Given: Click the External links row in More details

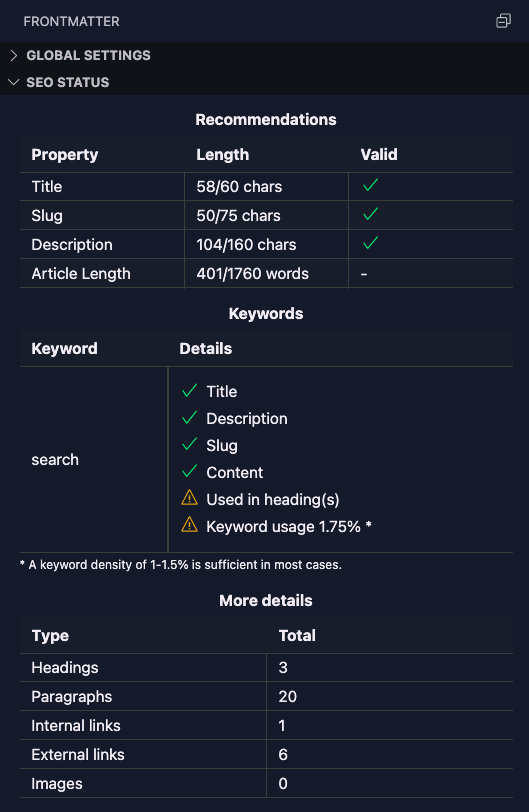Looking at the screenshot, I should [x=266, y=755].
